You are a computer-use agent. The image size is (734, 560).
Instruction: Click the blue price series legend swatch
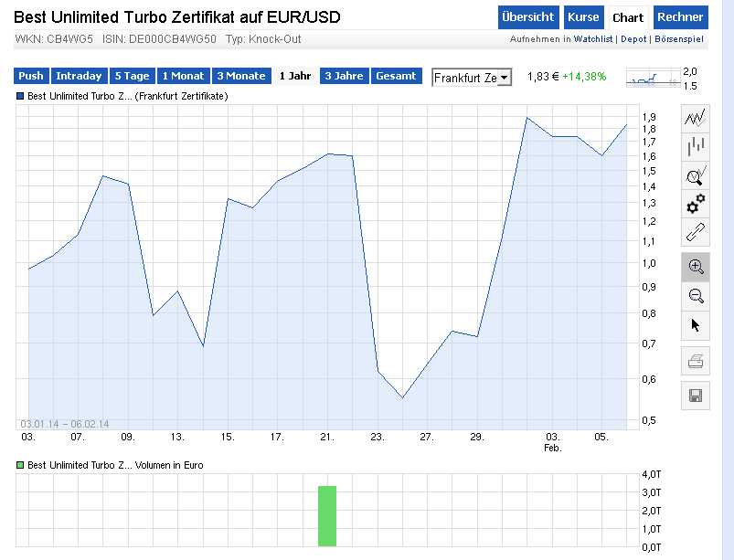[21, 96]
